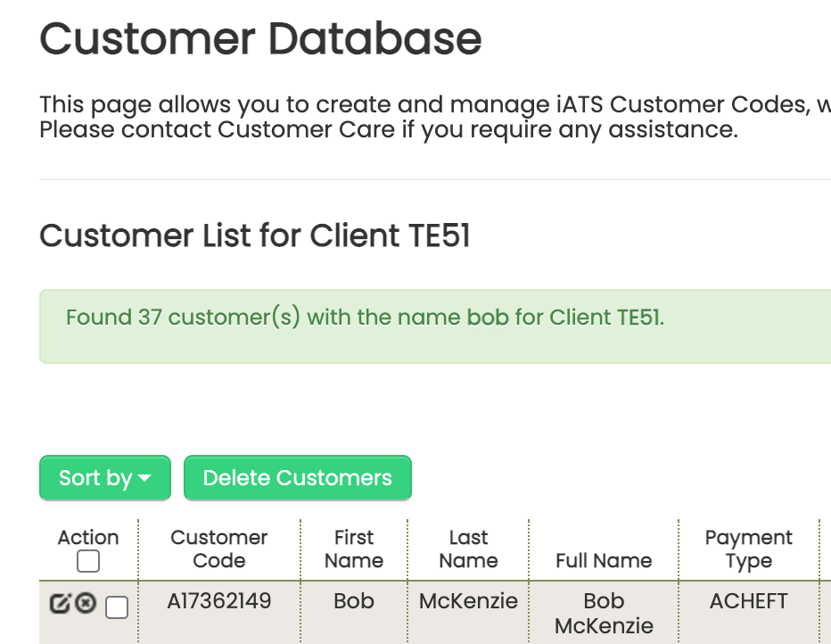Click the Last Name cell McKenzie
Screen dimensions: 831x644
tap(468, 601)
